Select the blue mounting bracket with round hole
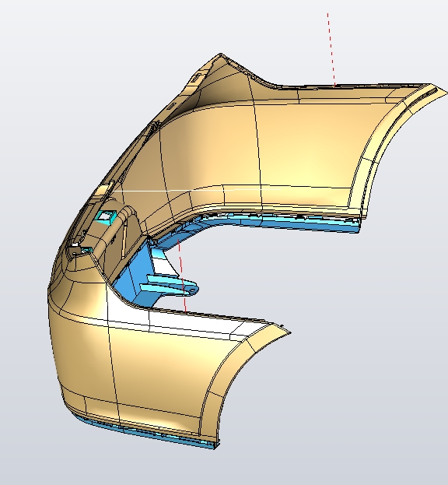The image size is (448, 485). (170, 286)
